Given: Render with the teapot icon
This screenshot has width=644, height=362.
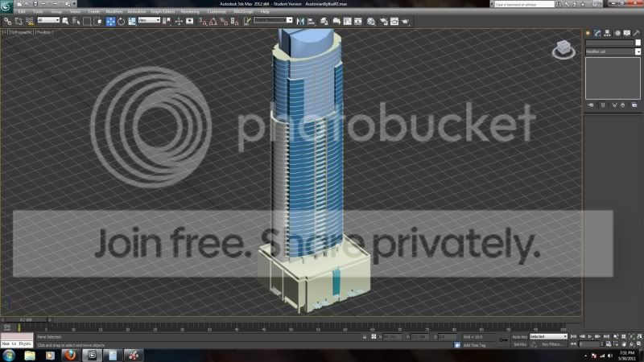Looking at the screenshot, I should pyautogui.click(x=406, y=22).
